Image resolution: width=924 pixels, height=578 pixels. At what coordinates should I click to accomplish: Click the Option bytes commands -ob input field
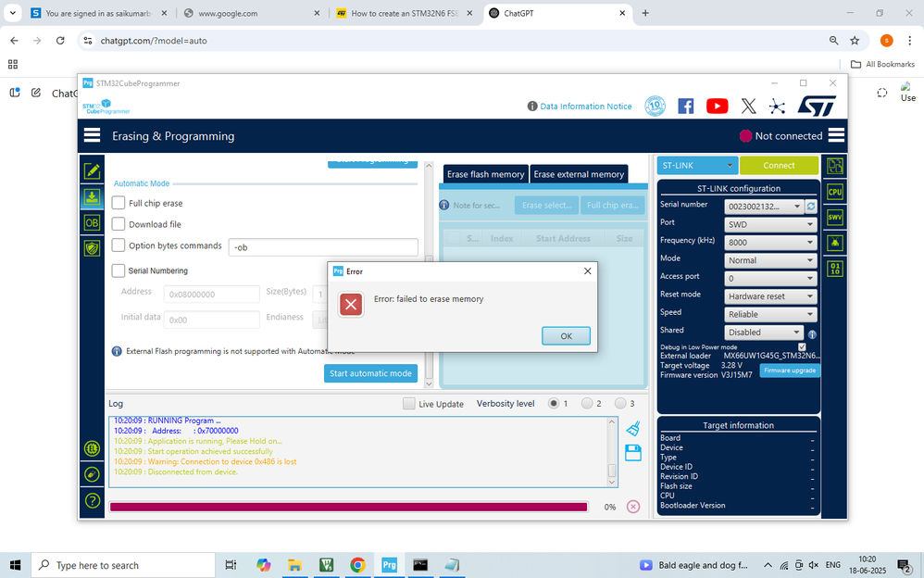tap(323, 247)
